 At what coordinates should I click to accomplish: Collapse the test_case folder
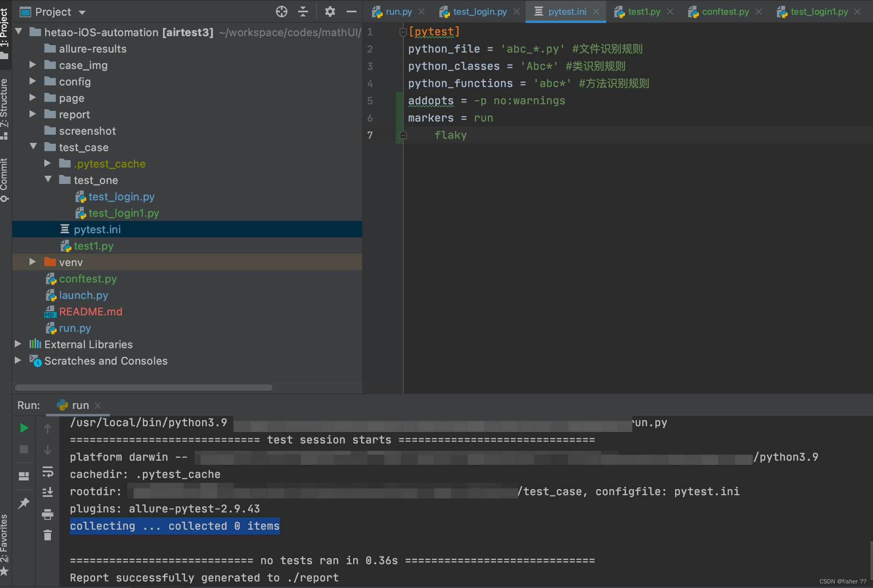[x=34, y=147]
